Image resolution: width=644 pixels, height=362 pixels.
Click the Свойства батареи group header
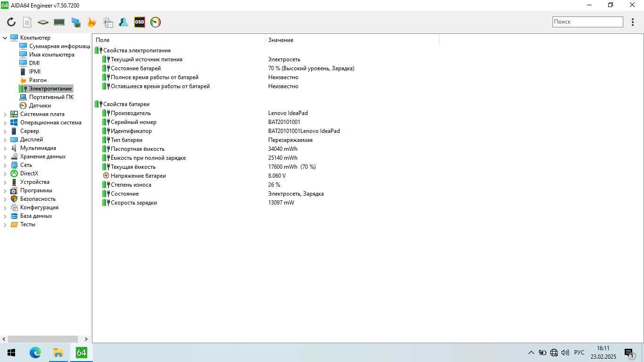(x=126, y=104)
